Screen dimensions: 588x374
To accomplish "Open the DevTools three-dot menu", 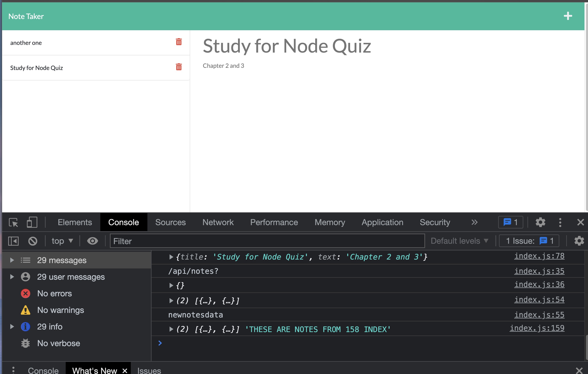I will point(560,222).
